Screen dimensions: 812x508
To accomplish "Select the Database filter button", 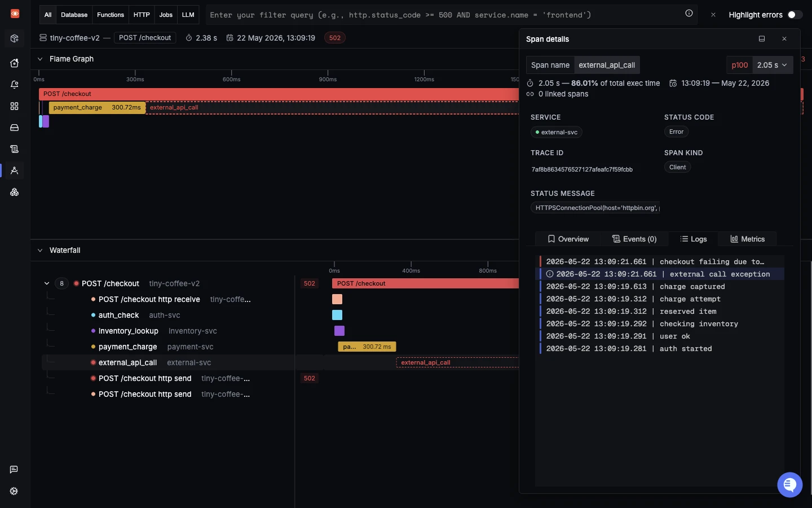I will [74, 15].
